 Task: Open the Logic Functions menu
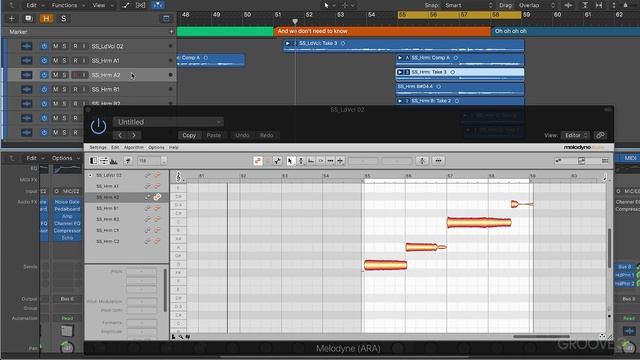68,5
